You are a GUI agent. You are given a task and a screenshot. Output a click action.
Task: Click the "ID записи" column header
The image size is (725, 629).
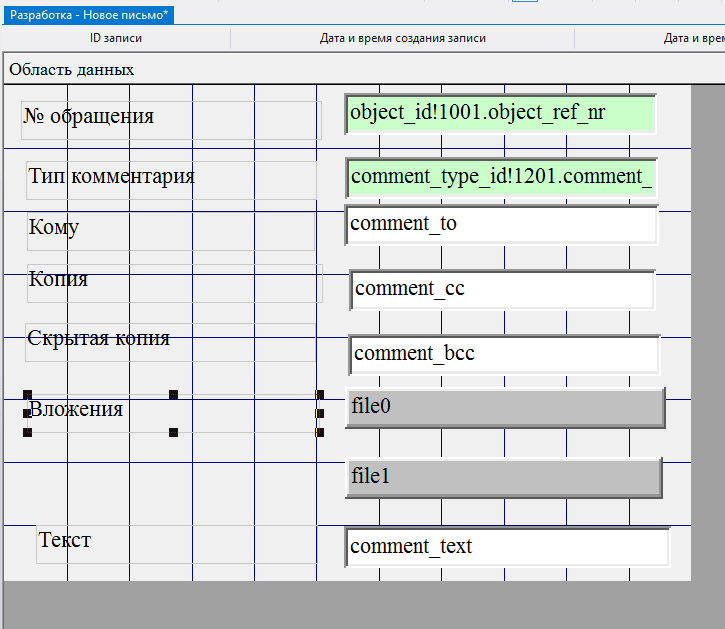click(116, 39)
